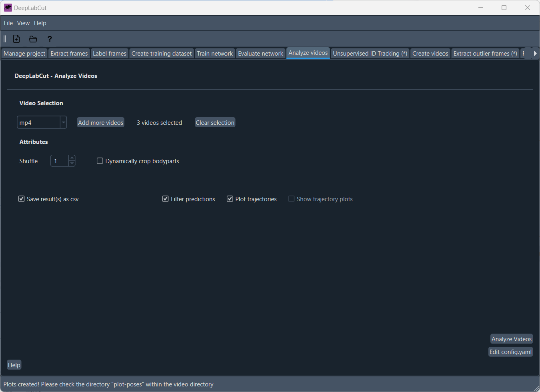The image size is (540, 392).
Task: Open the View menu
Action: (x=23, y=23)
